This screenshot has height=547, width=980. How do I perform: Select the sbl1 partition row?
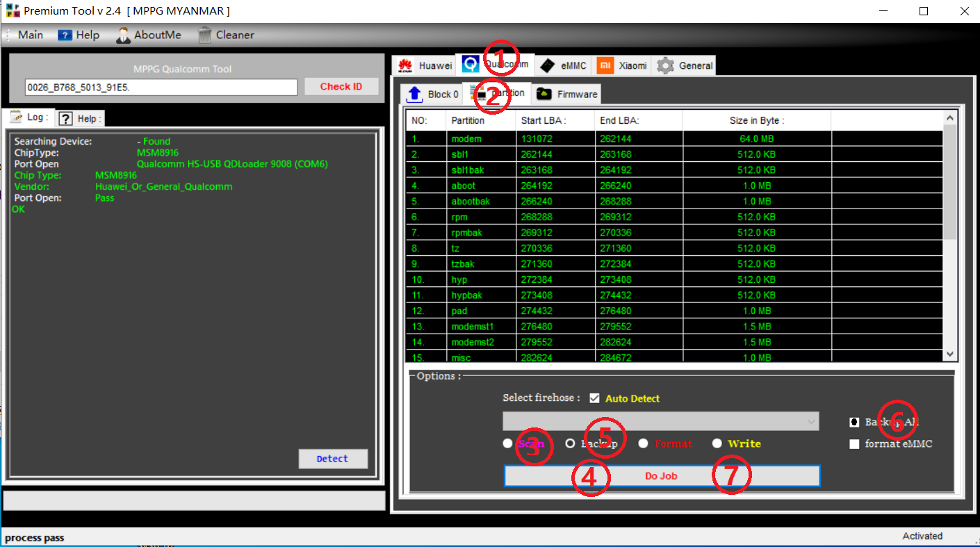click(675, 154)
